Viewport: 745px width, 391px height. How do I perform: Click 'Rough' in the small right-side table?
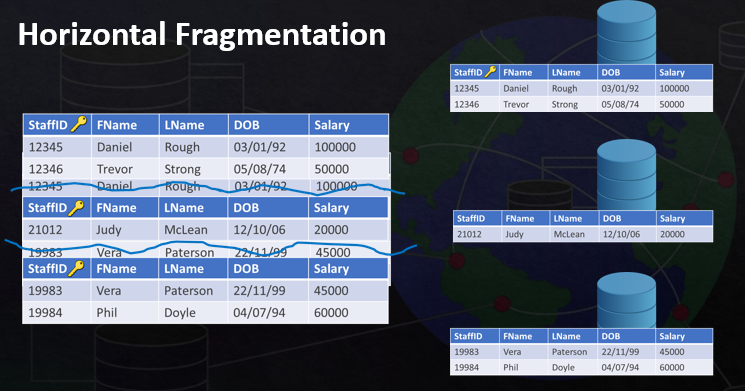564,89
